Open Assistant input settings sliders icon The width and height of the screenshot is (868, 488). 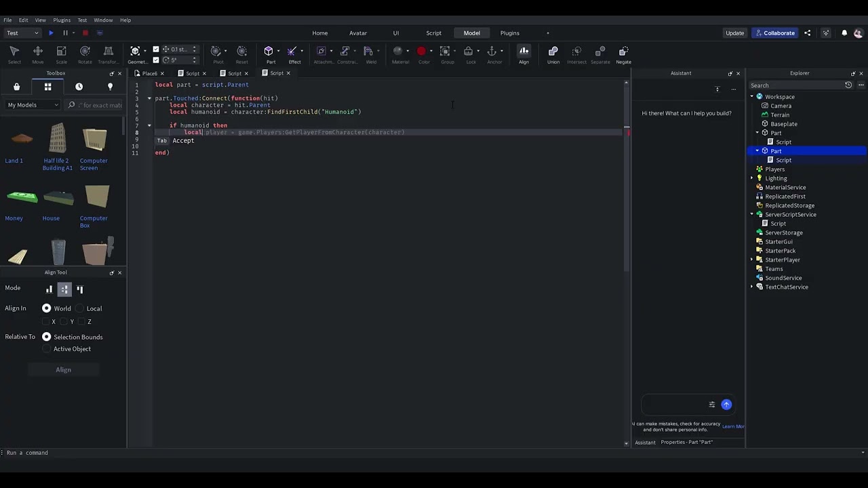click(711, 405)
